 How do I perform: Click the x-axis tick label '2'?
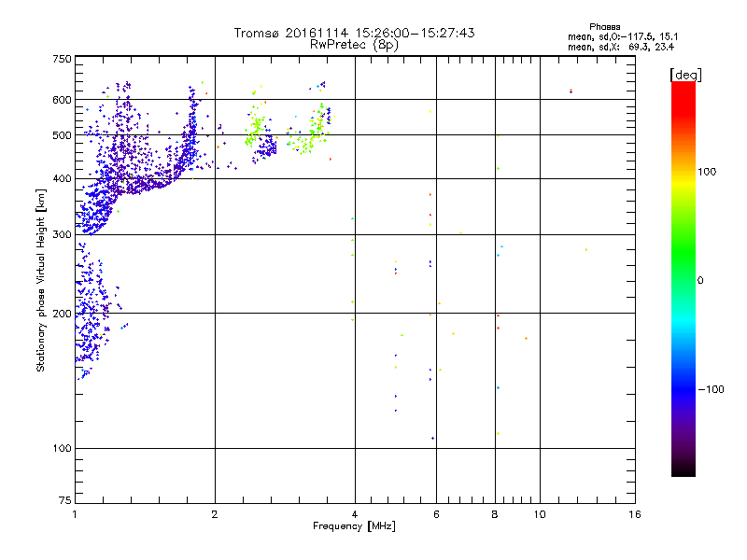click(x=215, y=514)
